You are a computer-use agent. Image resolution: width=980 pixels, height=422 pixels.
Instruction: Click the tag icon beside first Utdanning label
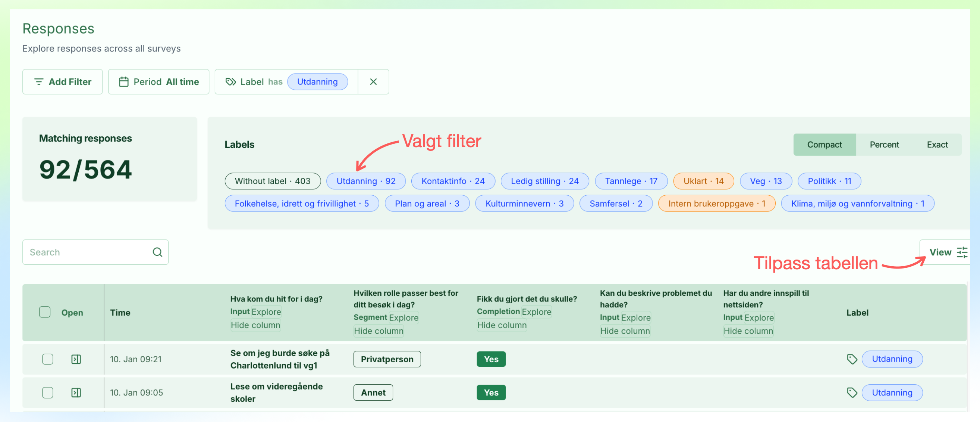pyautogui.click(x=852, y=359)
